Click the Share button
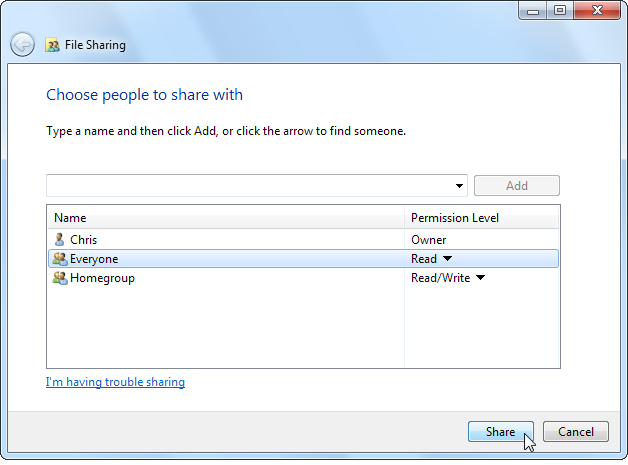 [501, 432]
